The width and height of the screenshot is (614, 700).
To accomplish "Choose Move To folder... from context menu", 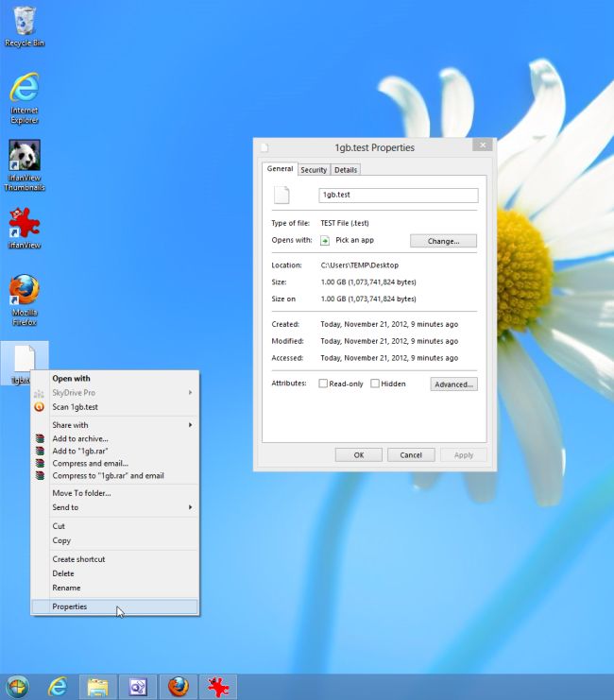I will [114, 493].
